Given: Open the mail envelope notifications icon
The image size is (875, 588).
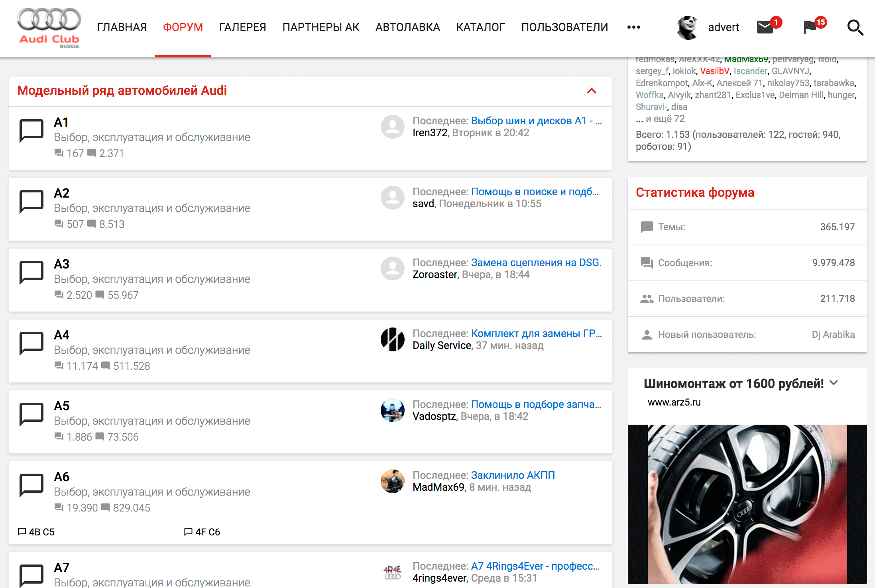Looking at the screenshot, I should click(x=765, y=27).
